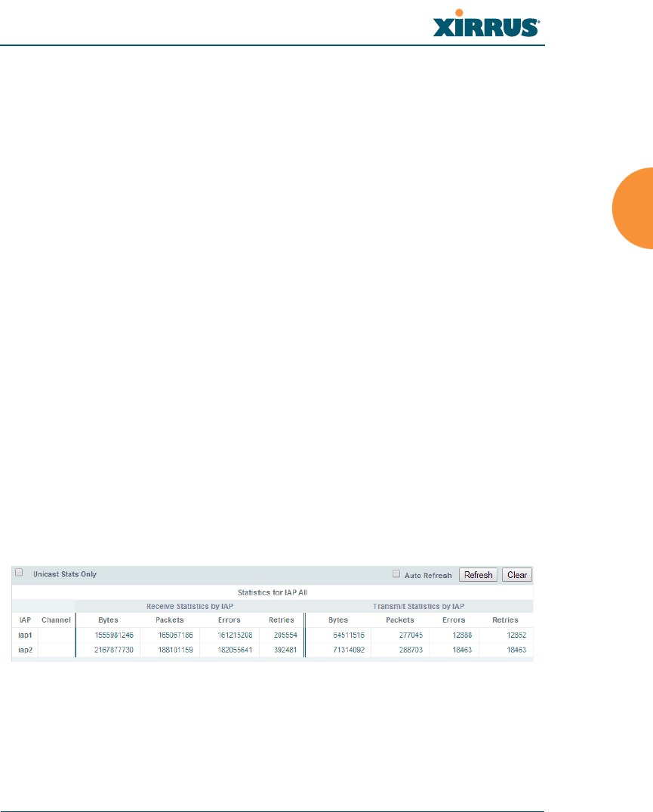This screenshot has width=653, height=812.
Task: Select receive retries value 205554
Action: pos(285,635)
